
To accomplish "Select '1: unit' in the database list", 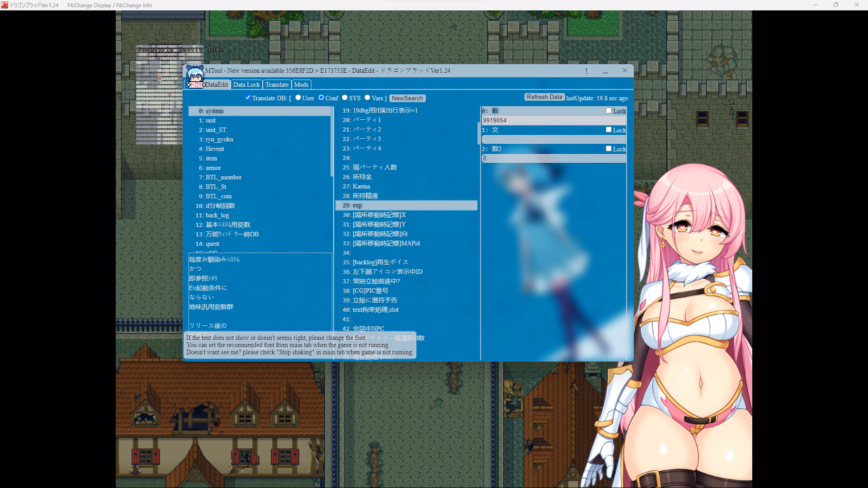I will (259, 121).
